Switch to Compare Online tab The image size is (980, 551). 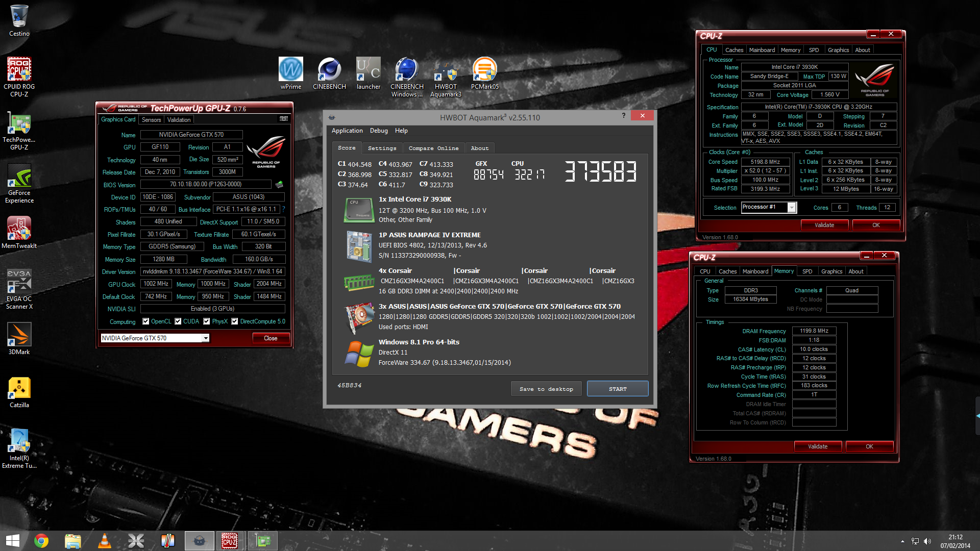pyautogui.click(x=433, y=148)
